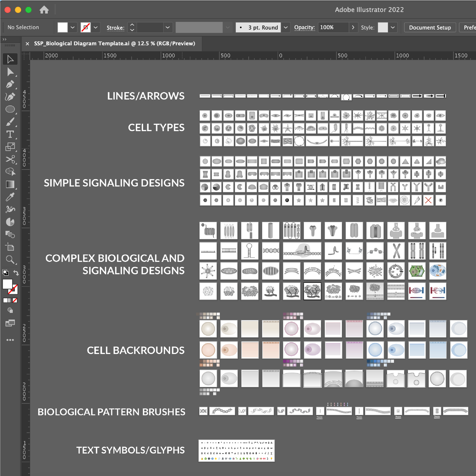Set fill to None mode button

[15, 300]
